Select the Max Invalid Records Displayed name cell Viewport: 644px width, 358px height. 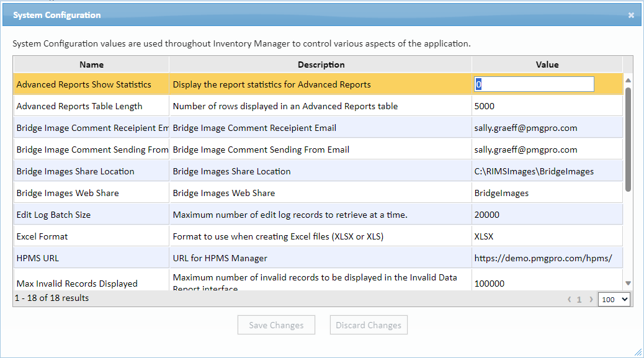[x=91, y=280]
